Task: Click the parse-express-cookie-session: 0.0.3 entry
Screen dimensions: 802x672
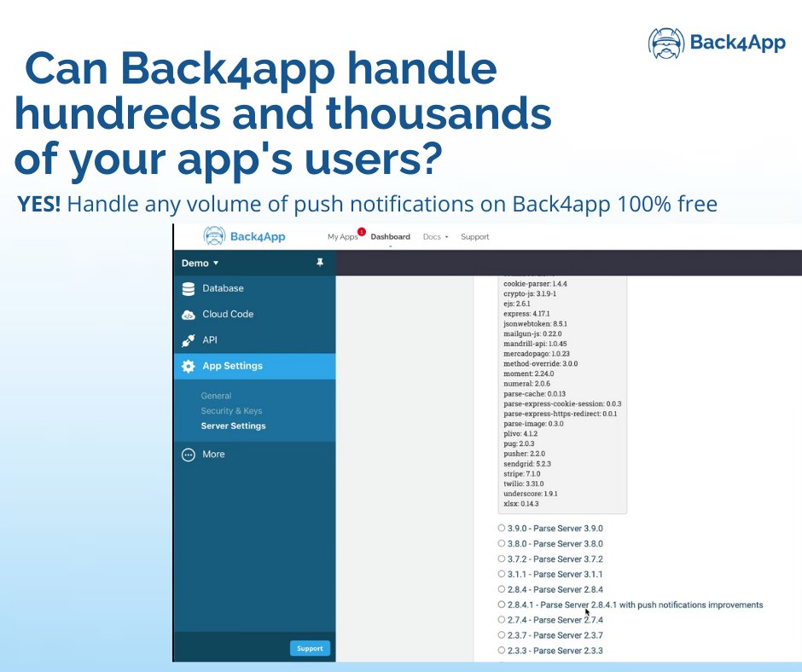Action: point(562,403)
